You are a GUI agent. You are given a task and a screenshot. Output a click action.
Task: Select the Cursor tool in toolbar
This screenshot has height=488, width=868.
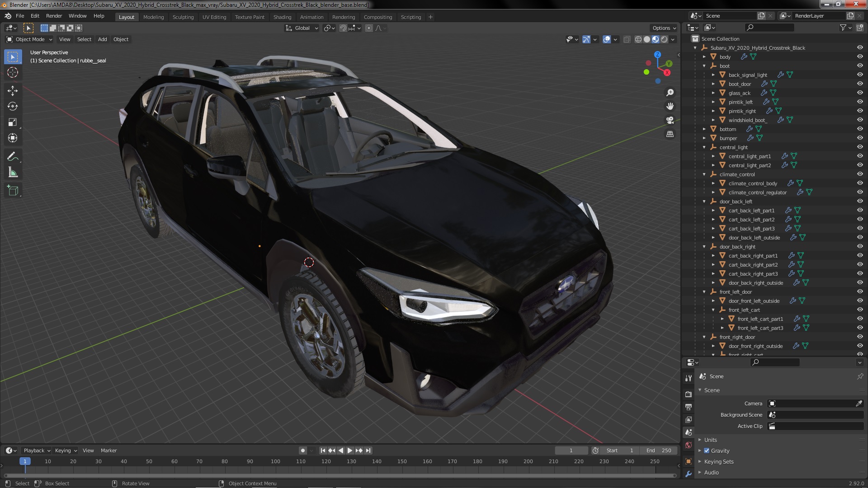click(x=13, y=72)
